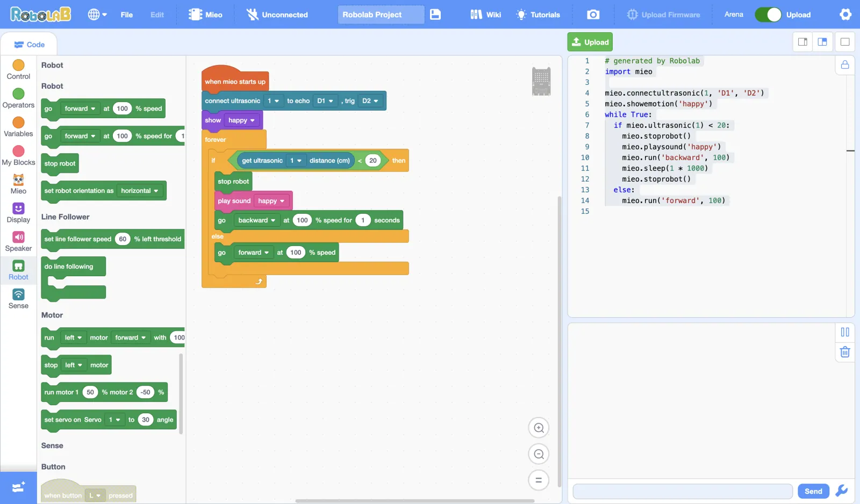Select the Speaker block category
Viewport: 860px width, 504px height.
click(x=18, y=242)
